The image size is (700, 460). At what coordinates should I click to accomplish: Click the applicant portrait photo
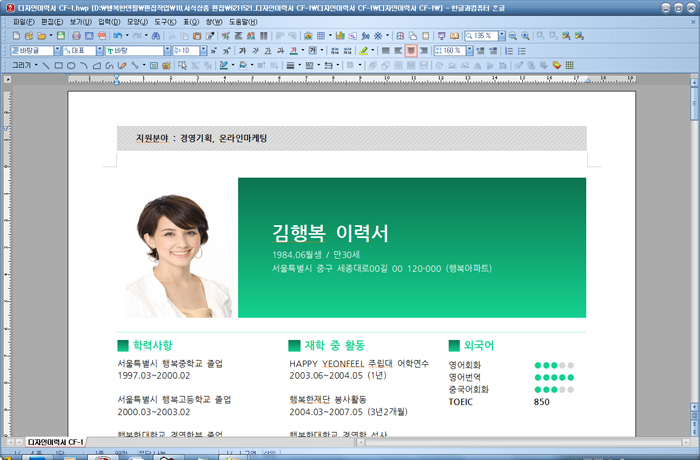[x=179, y=256]
